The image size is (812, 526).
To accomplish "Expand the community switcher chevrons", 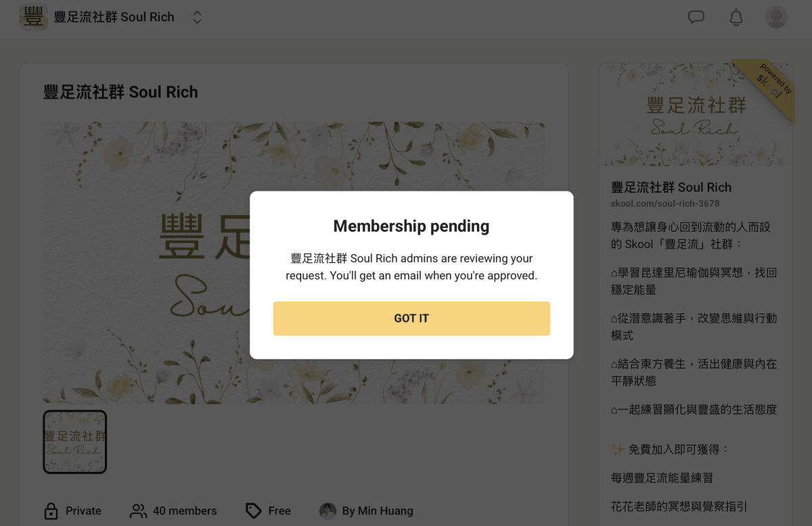I will (x=197, y=18).
